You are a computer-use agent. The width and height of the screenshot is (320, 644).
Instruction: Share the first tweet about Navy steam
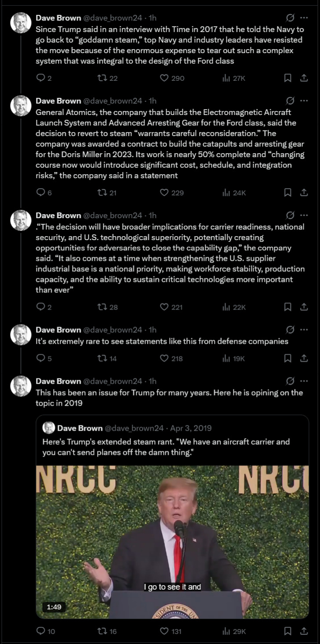(x=304, y=78)
